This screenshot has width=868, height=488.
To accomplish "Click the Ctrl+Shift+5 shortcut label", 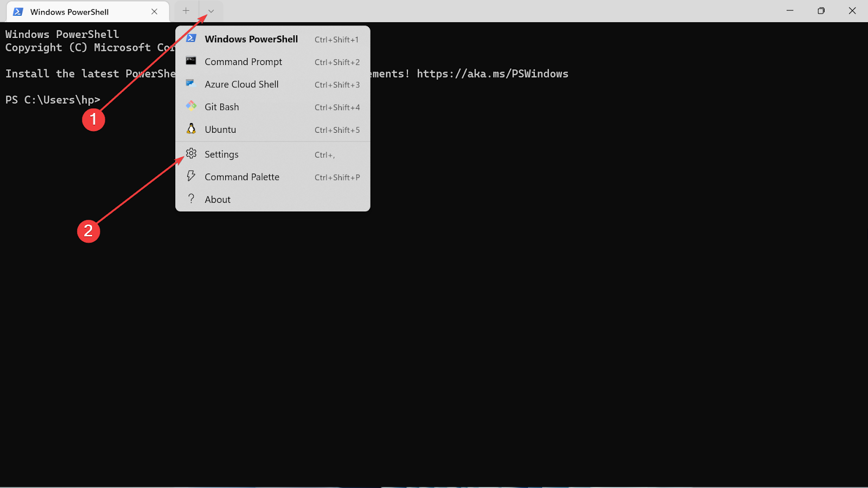I will [337, 130].
